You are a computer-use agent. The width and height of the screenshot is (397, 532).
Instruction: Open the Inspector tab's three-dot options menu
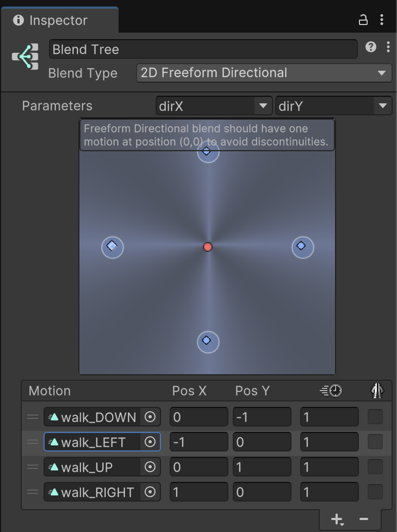(x=382, y=20)
